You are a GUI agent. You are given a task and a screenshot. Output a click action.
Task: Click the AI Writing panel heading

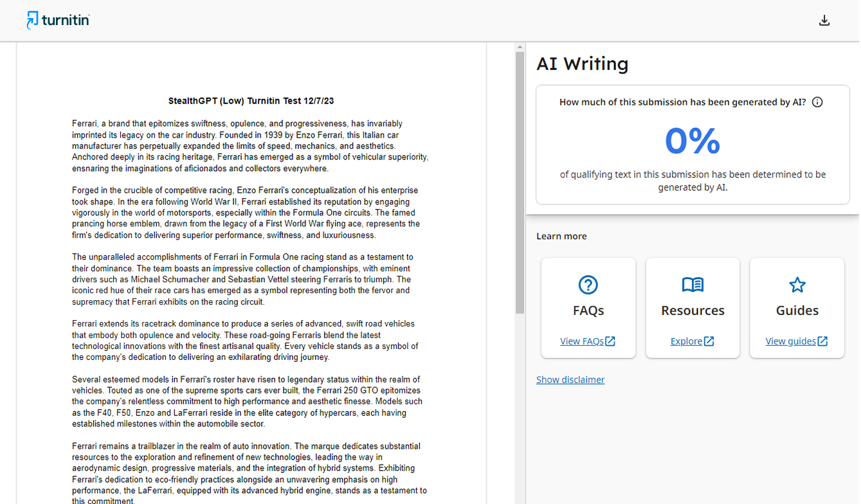582,64
